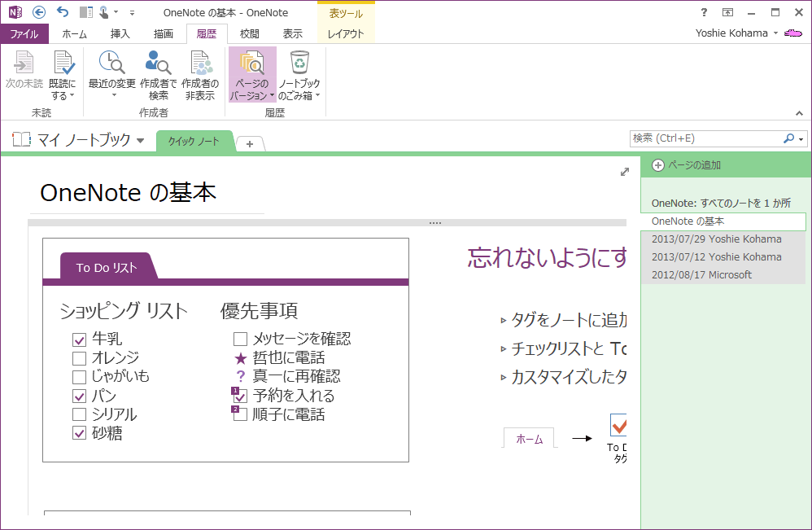Switch to the ホーム ribbon tab
The height and width of the screenshot is (530, 812).
[75, 33]
